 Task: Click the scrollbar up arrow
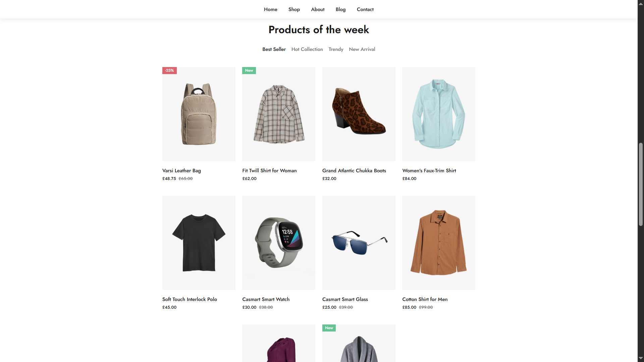pyautogui.click(x=641, y=4)
